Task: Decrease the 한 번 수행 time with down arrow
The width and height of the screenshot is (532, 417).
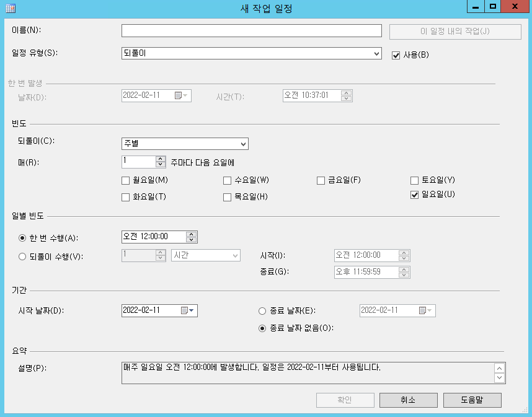Action: [192, 239]
